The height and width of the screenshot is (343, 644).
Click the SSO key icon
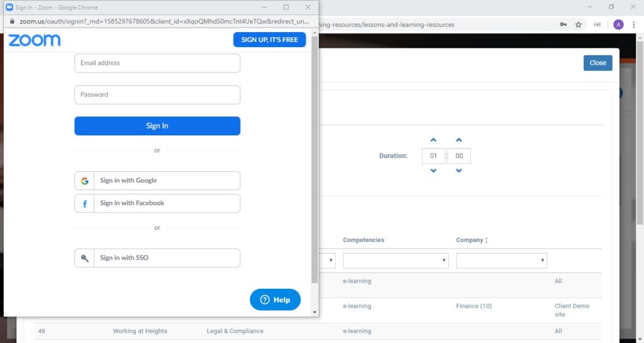(85, 258)
